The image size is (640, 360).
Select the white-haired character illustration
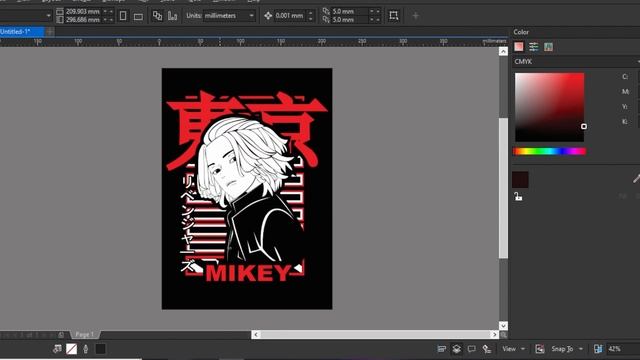[249, 190]
